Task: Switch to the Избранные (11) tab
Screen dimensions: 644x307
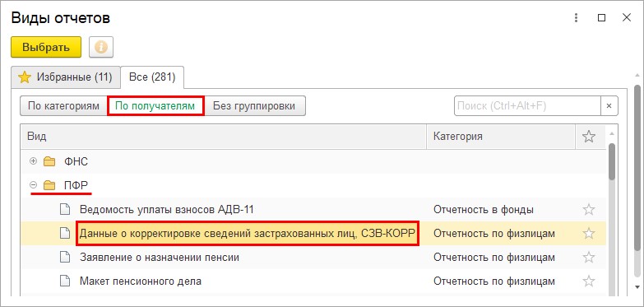Action: (x=66, y=77)
